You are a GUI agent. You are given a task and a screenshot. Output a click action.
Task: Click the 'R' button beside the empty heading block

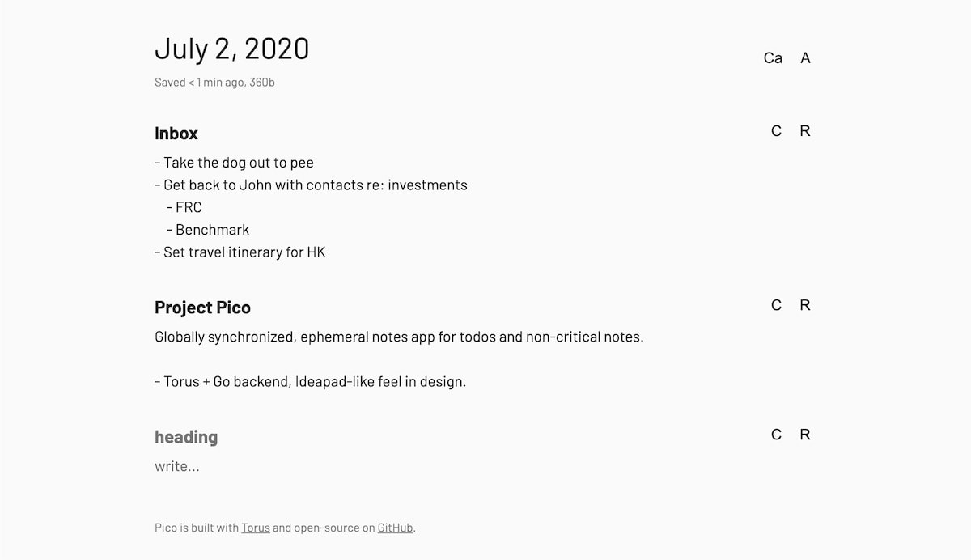[805, 435]
